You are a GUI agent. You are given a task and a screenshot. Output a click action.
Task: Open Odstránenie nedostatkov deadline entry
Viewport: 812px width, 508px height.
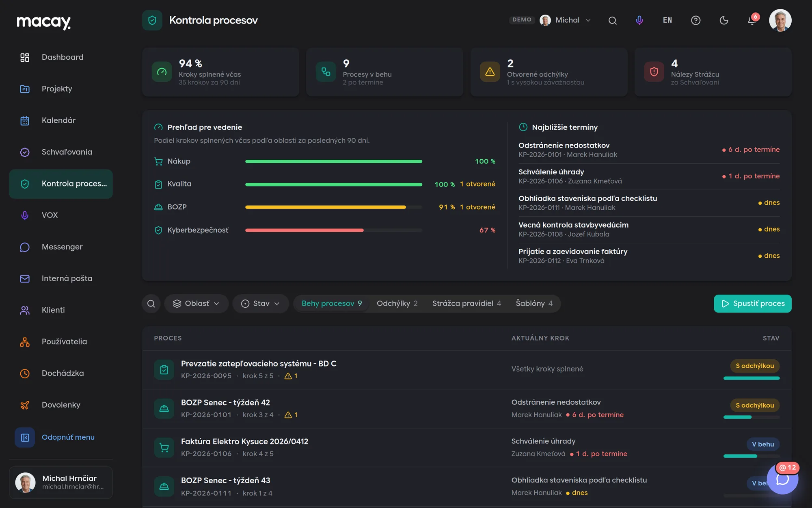[649, 150]
